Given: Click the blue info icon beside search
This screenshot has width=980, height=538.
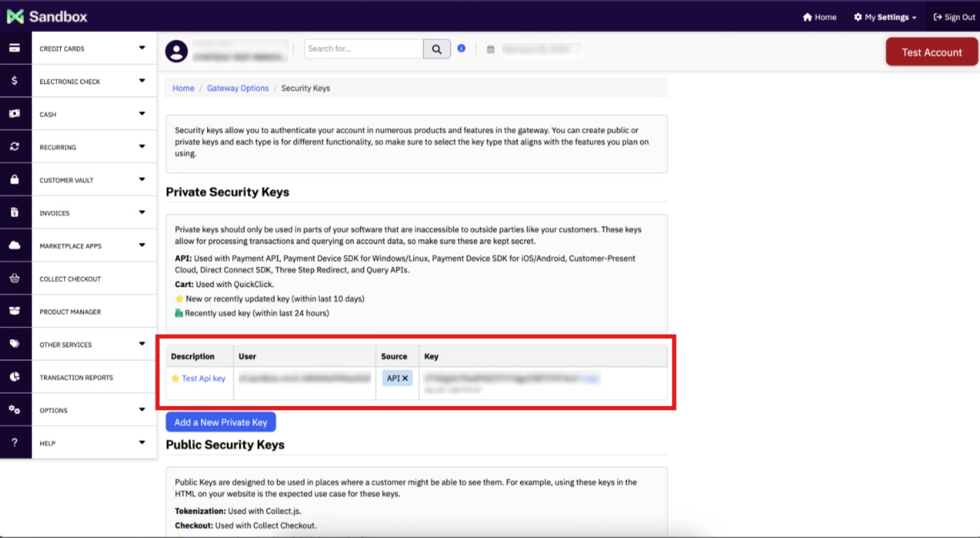Looking at the screenshot, I should coord(461,48).
